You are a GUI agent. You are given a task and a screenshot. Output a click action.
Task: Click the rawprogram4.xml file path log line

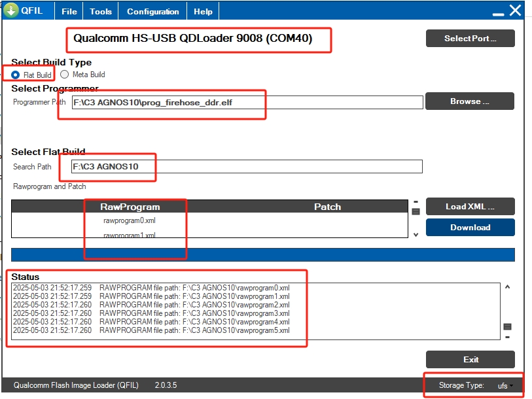click(x=151, y=322)
